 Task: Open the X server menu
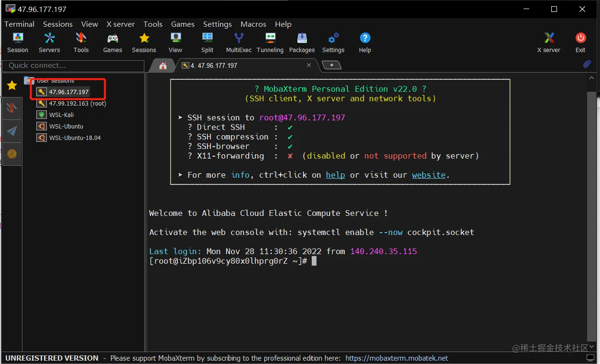click(x=120, y=24)
